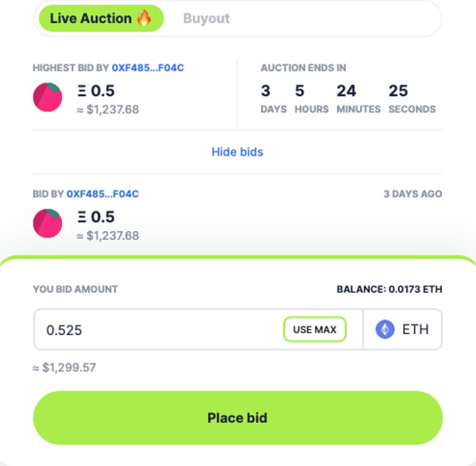Switch to the Buyout tab
Viewport: 476px width, 466px height.
(206, 18)
